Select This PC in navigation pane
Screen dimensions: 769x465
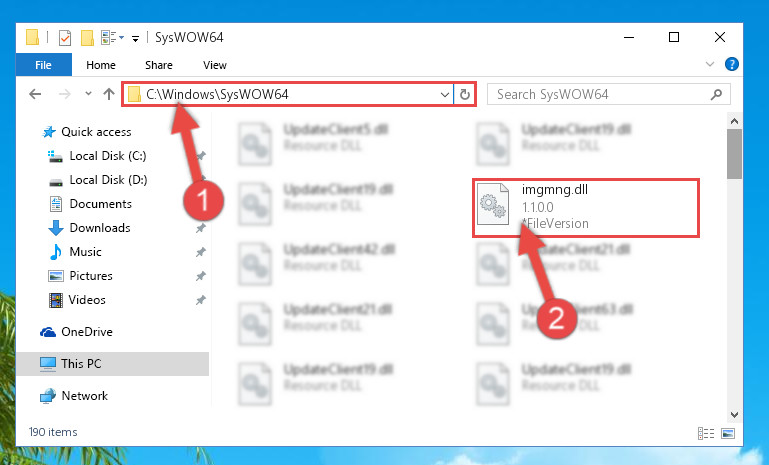click(113, 363)
